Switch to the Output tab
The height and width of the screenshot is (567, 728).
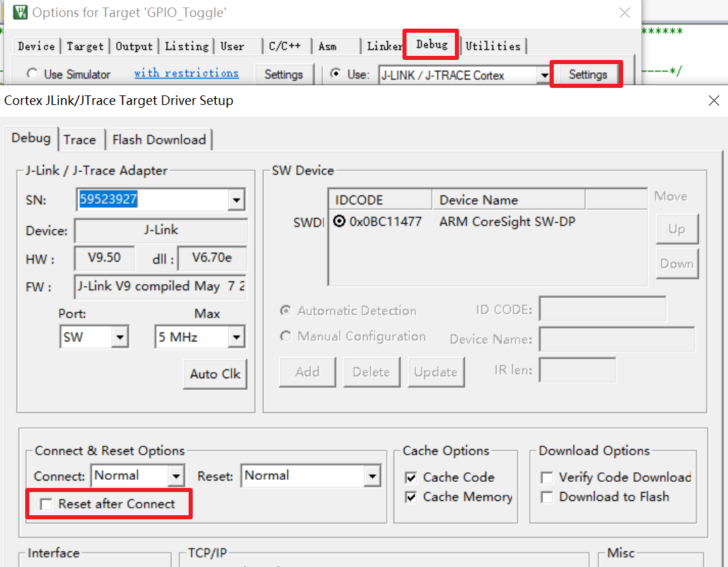point(133,46)
